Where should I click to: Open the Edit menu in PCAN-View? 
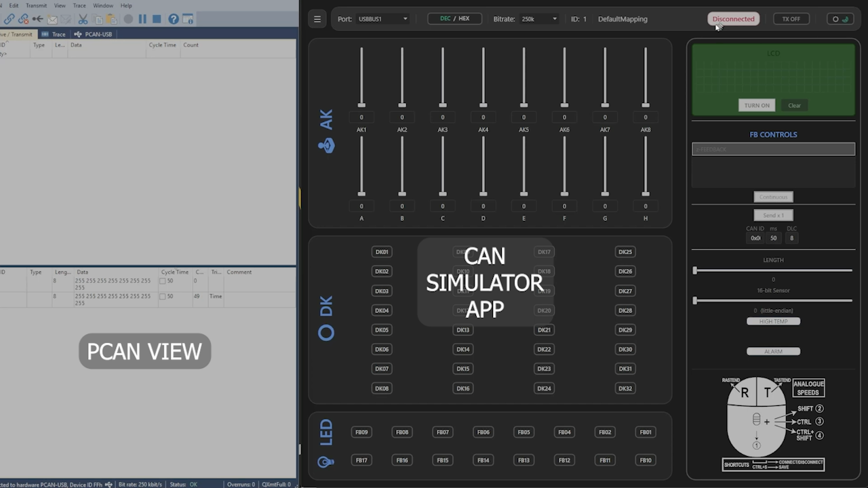(x=14, y=5)
